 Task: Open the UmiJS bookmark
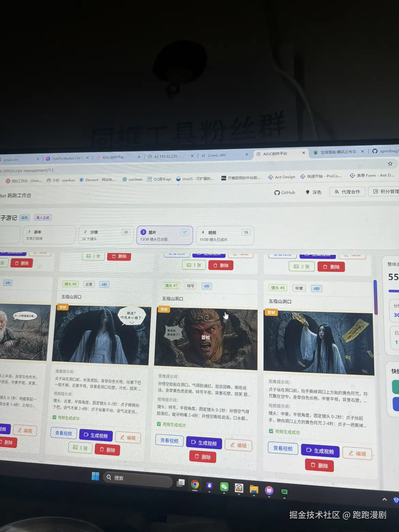point(195,179)
